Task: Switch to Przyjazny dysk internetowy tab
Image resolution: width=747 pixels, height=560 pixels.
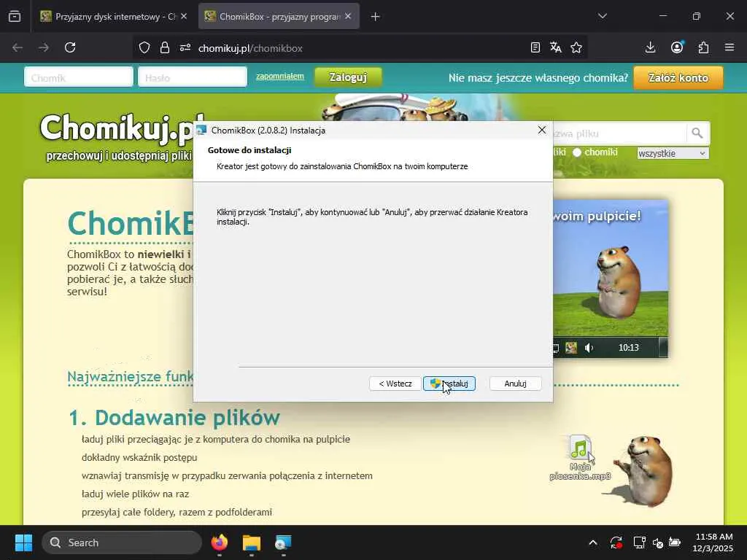Action: click(x=108, y=17)
